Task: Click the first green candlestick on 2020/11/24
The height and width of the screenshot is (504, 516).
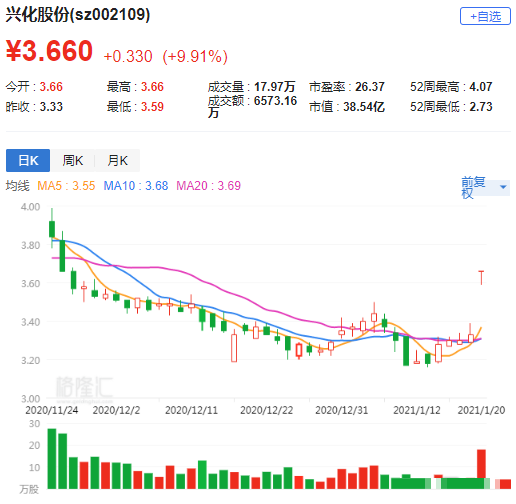Action: [x=52, y=229]
